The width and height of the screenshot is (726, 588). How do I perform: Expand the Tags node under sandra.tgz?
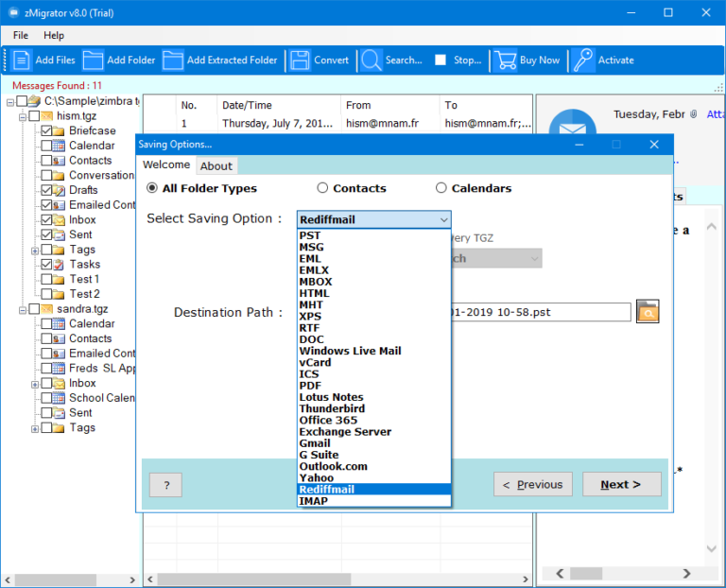pyautogui.click(x=35, y=429)
